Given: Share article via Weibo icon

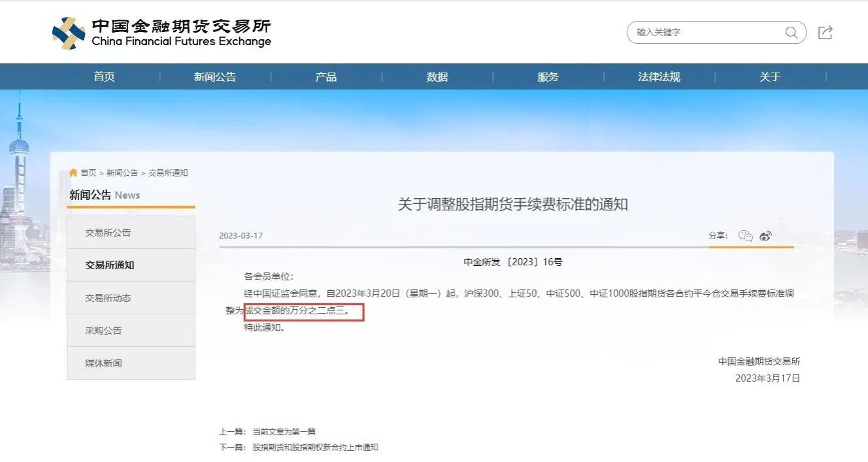Looking at the screenshot, I should click(x=766, y=236).
